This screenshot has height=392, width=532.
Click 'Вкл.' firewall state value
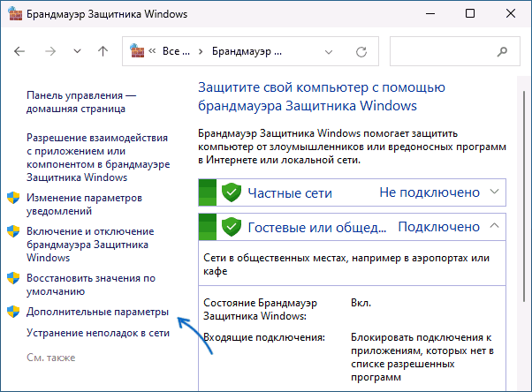click(x=361, y=303)
